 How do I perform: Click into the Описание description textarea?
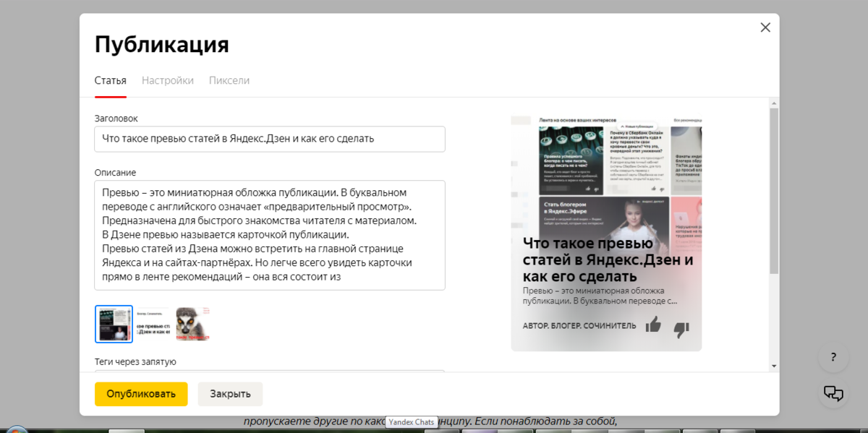point(270,235)
